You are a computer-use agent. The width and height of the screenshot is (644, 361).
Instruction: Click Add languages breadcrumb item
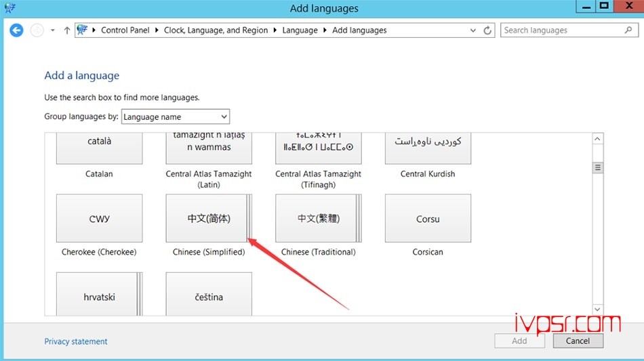point(359,30)
